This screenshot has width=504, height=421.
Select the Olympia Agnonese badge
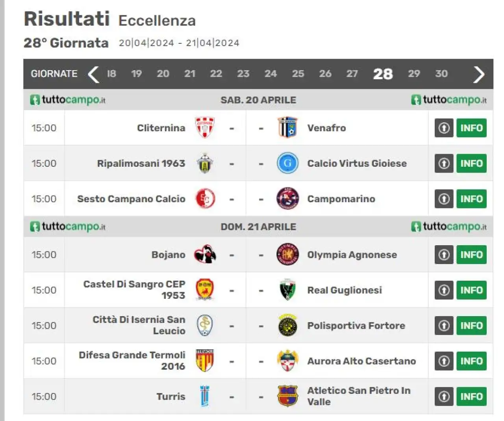click(x=287, y=255)
